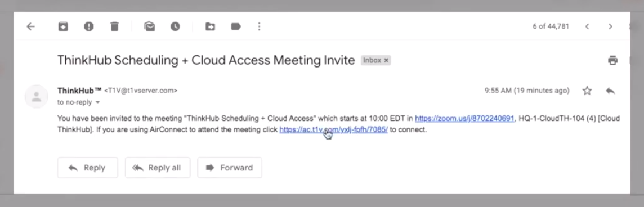
Task: Click the reply arrow beside the star
Action: click(x=610, y=91)
